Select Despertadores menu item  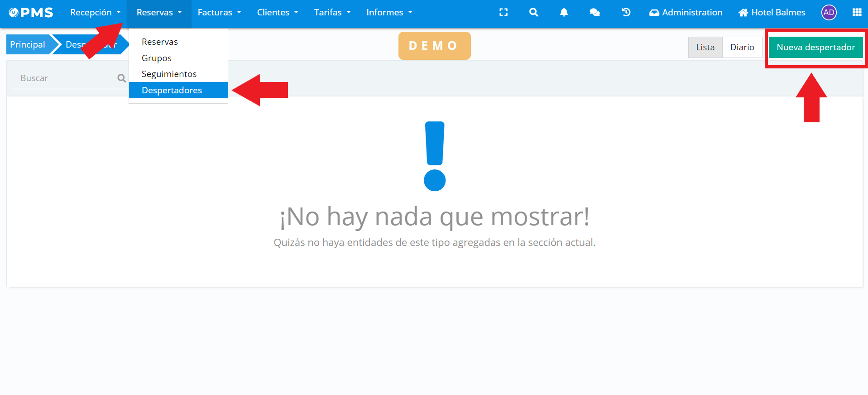(178, 90)
